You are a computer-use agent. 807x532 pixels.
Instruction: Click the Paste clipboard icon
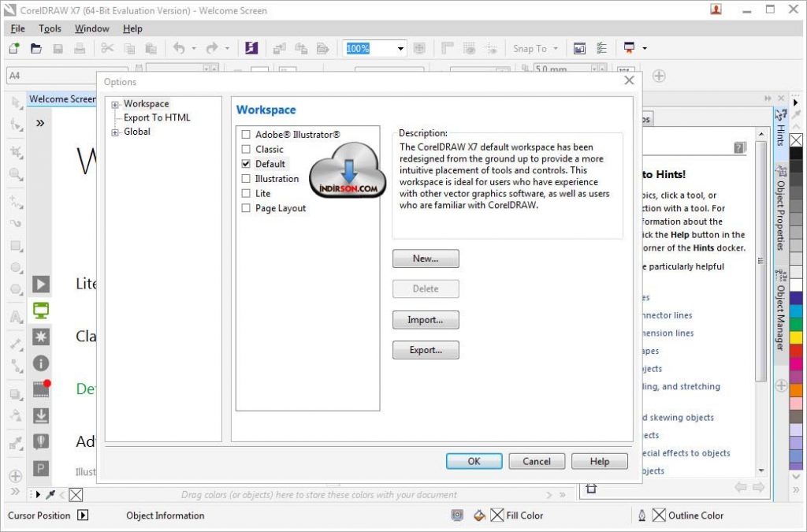pos(151,48)
